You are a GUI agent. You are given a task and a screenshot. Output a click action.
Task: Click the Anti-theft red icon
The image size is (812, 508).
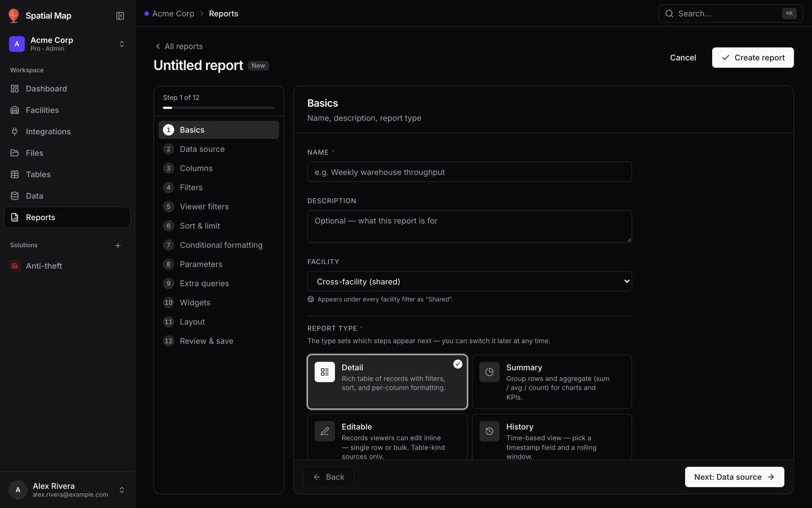click(x=15, y=266)
